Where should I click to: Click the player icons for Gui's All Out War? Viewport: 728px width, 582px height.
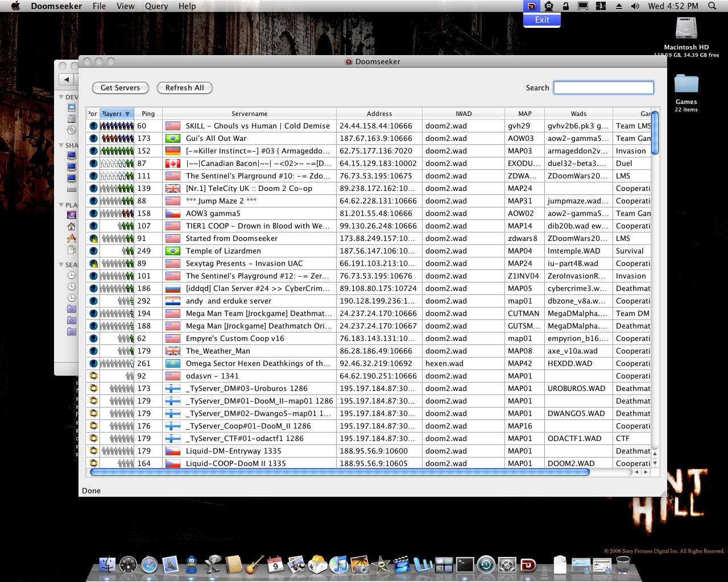(117, 139)
